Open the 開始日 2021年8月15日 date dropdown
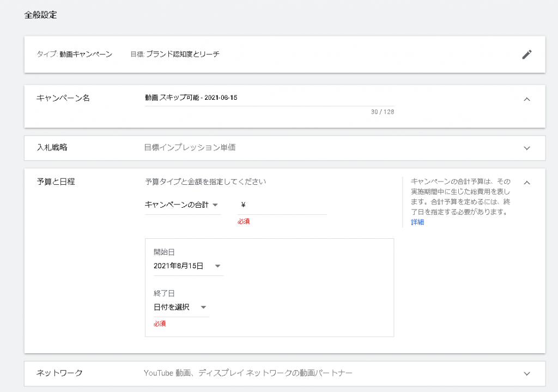 188,266
